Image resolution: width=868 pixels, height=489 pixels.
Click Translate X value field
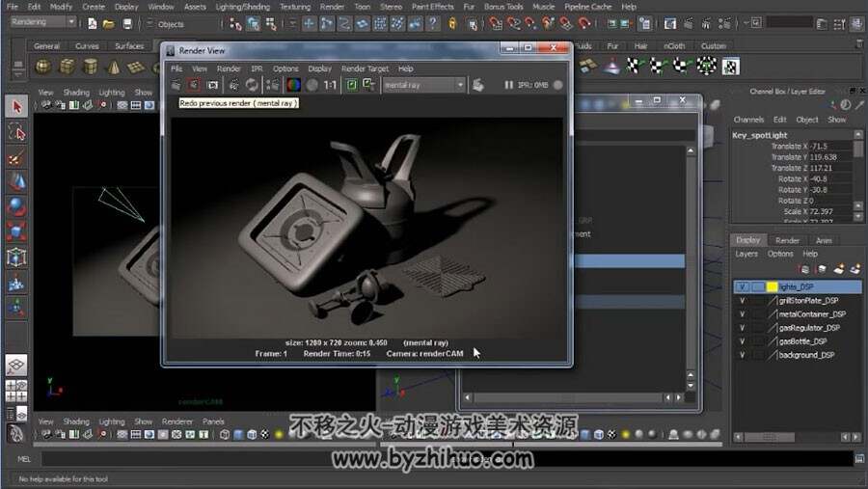click(829, 147)
